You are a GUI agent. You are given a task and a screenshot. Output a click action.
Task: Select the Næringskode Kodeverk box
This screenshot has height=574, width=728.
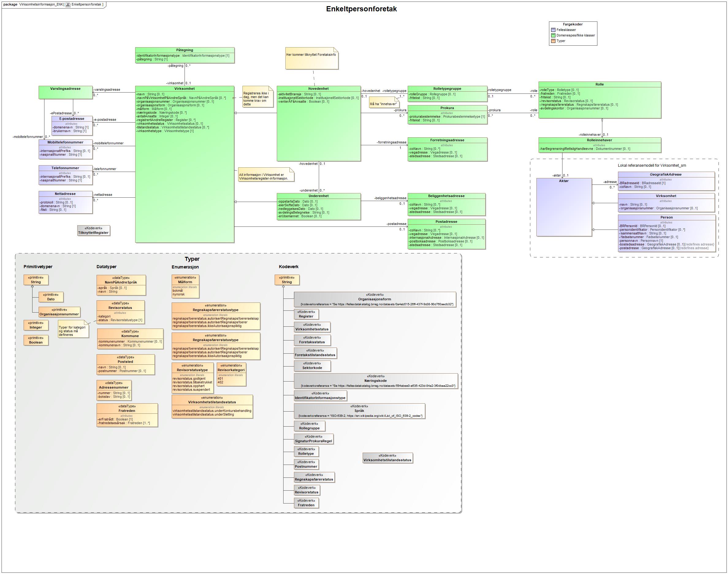[375, 381]
